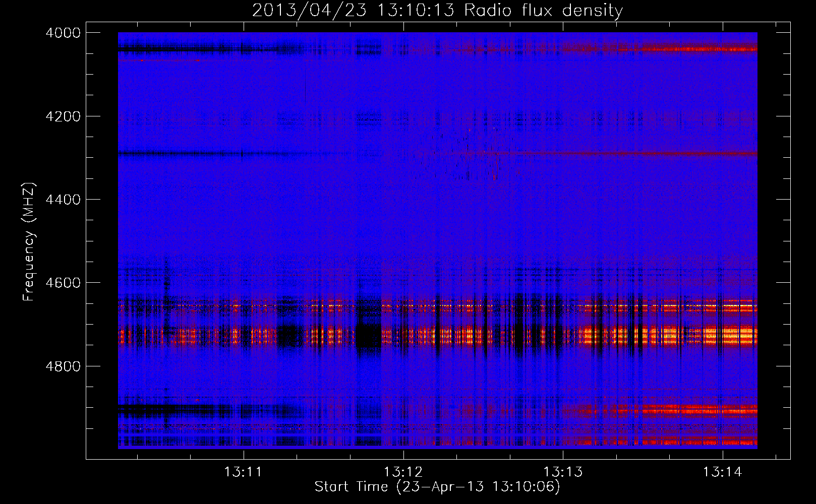The height and width of the screenshot is (504, 816).
Task: Click the 4000 frequency tick label
Action: click(x=63, y=33)
